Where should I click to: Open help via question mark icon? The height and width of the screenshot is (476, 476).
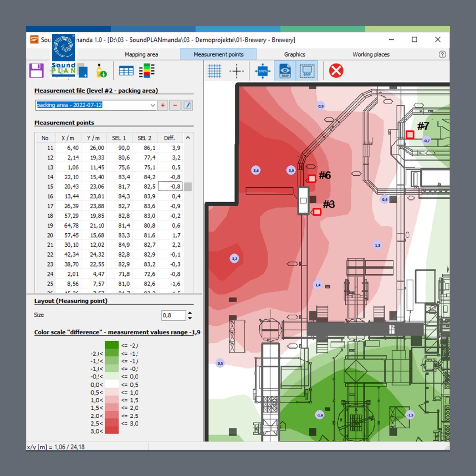click(442, 54)
